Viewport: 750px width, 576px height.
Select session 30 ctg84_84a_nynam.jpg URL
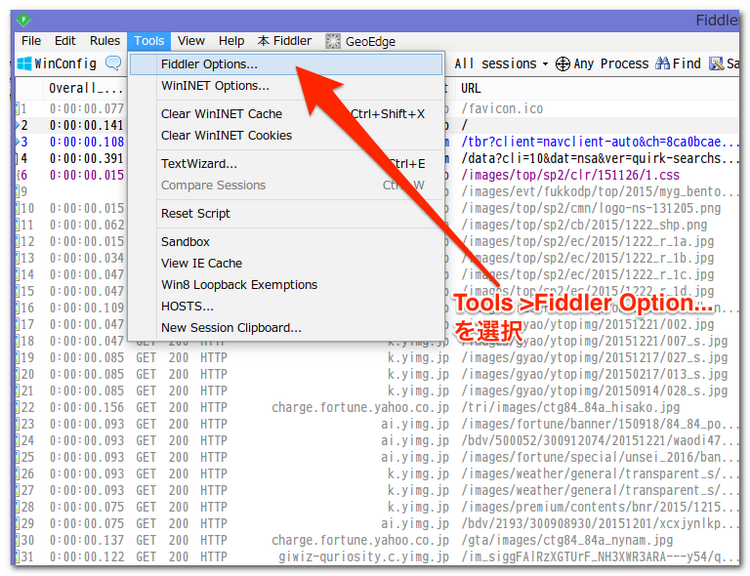[x=567, y=541]
